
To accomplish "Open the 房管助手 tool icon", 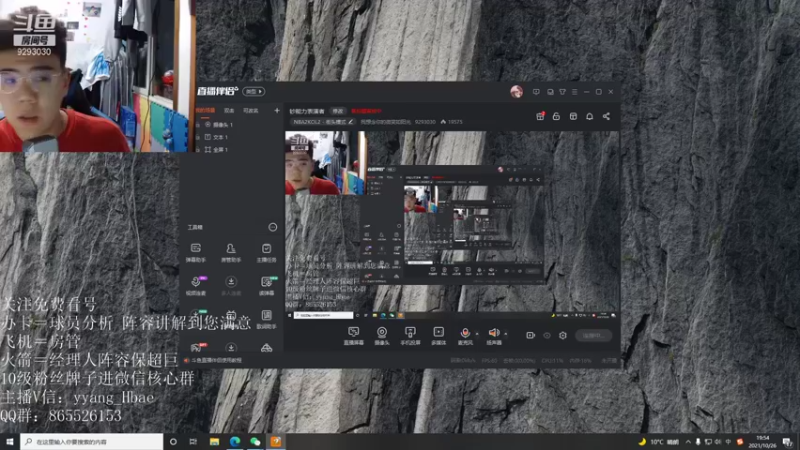I will point(231,253).
